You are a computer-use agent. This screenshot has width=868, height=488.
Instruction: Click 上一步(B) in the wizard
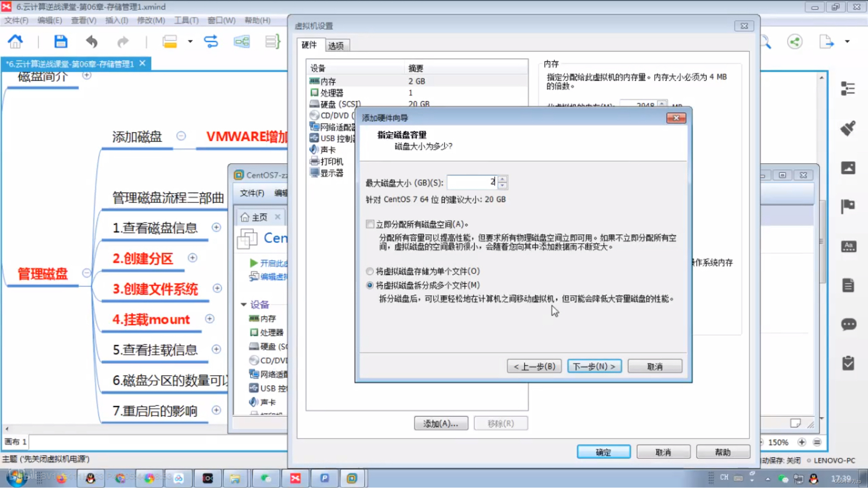point(534,367)
